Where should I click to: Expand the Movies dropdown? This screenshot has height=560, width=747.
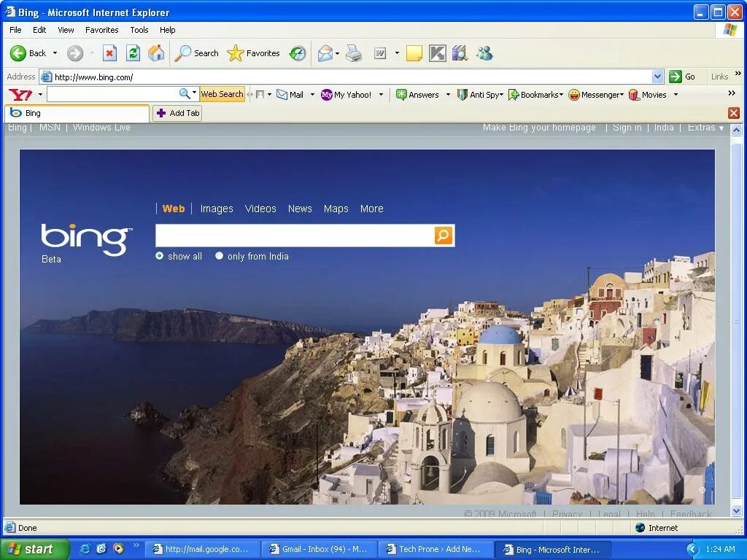pyautogui.click(x=676, y=95)
